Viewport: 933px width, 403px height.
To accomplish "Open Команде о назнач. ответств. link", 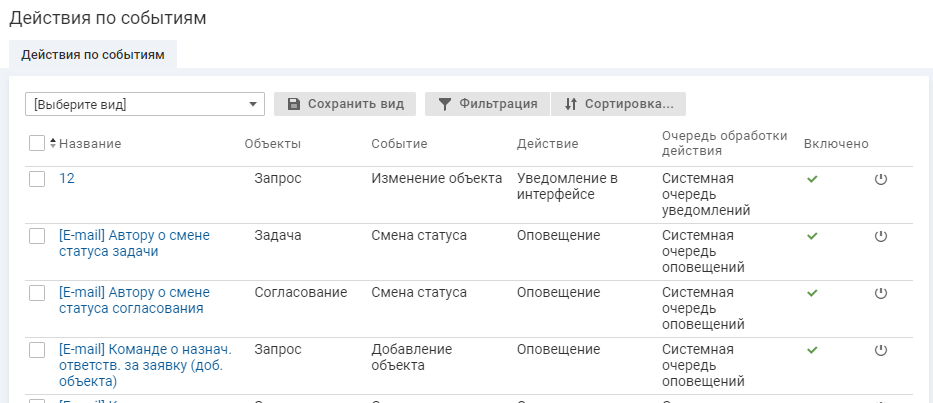I will pyautogui.click(x=144, y=349).
